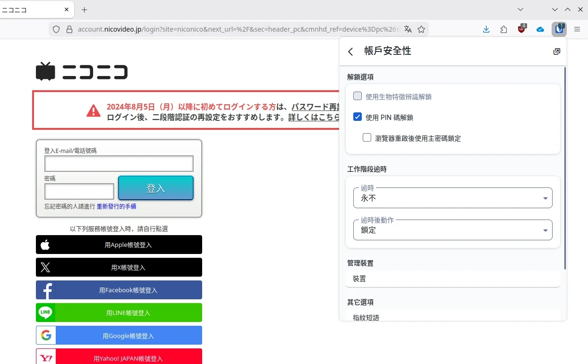Click the 登入E-mail/電話號碼 input field

[119, 163]
